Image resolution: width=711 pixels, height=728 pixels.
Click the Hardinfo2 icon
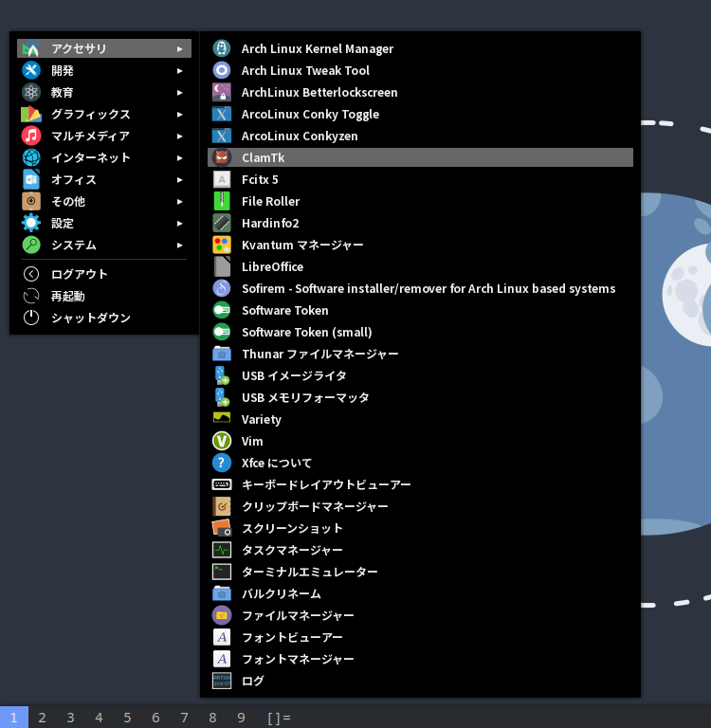pos(222,223)
